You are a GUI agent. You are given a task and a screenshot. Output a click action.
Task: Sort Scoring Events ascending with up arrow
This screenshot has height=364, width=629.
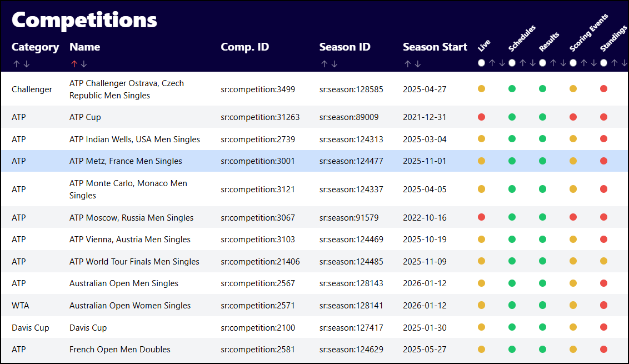(x=583, y=63)
